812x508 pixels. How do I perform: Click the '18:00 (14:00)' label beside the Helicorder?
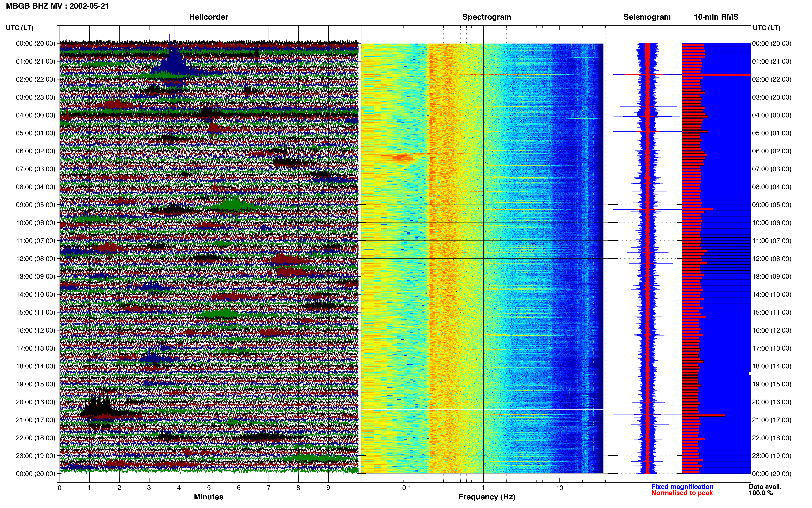pyautogui.click(x=36, y=366)
